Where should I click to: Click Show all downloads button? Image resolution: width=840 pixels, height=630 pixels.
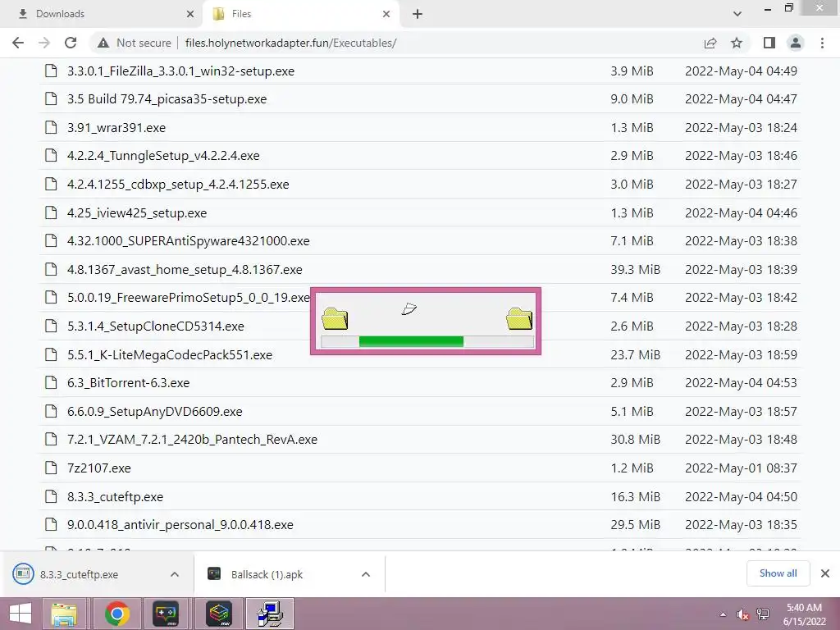(x=778, y=573)
